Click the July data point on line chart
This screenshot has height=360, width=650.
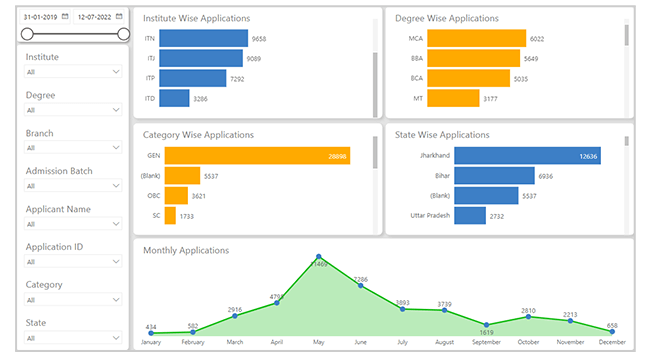point(403,309)
